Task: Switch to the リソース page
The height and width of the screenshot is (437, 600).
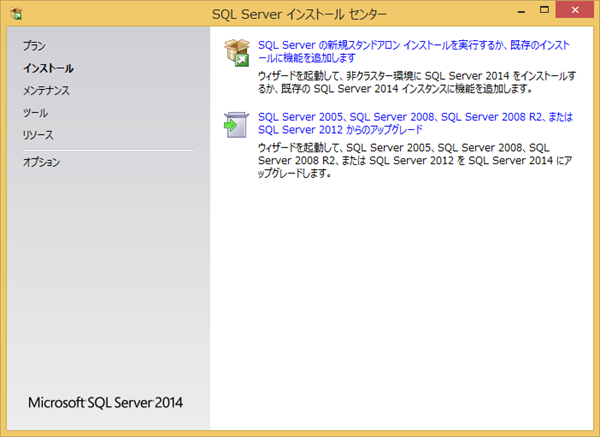Action: tap(38, 135)
